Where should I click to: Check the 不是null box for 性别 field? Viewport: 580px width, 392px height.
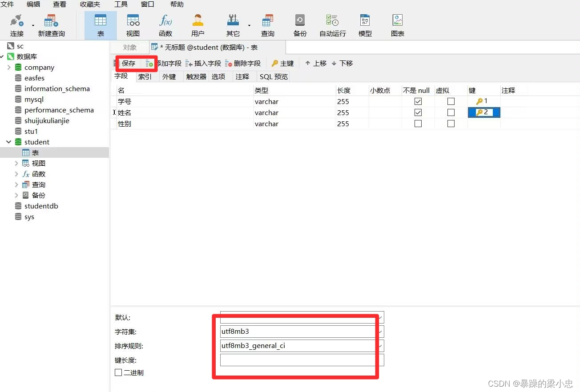[418, 124]
